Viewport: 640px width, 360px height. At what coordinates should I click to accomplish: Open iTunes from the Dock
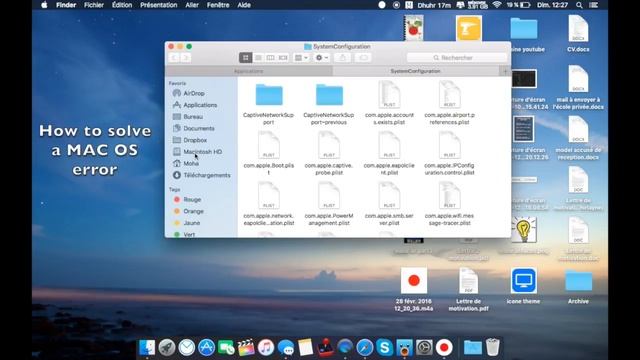[x=266, y=347]
